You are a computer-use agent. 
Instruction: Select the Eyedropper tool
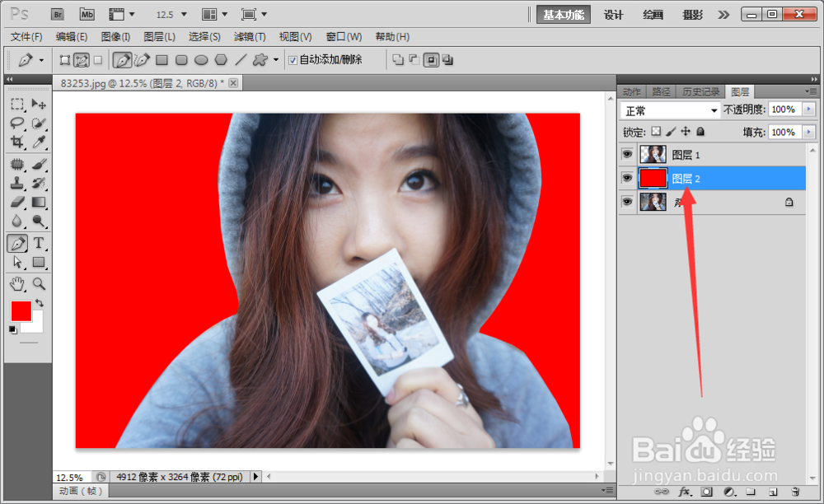[x=39, y=142]
